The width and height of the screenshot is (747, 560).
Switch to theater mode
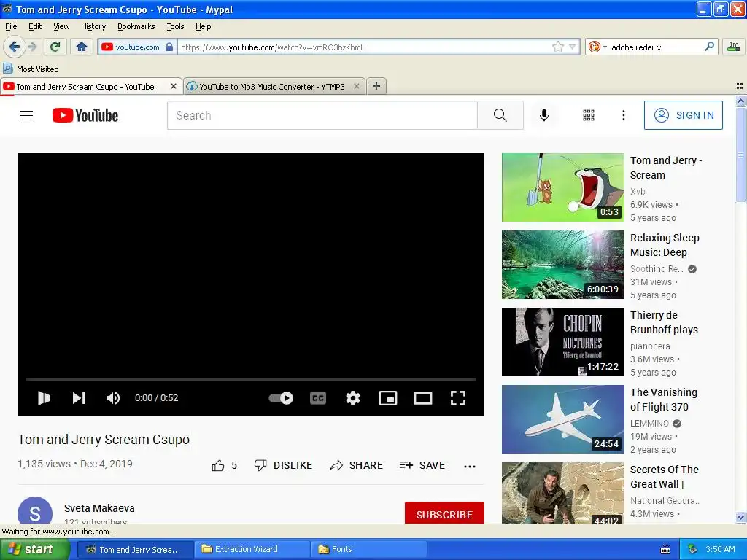point(423,397)
